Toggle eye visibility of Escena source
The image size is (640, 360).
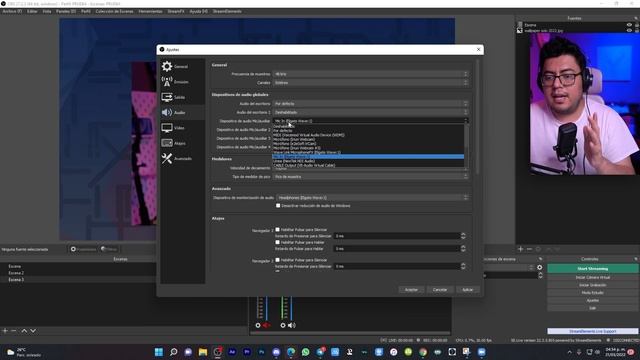tap(629, 25)
